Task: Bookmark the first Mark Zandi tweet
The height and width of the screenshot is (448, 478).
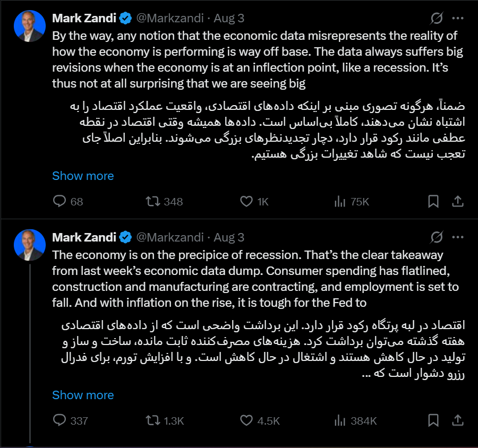Action: pyautogui.click(x=433, y=202)
